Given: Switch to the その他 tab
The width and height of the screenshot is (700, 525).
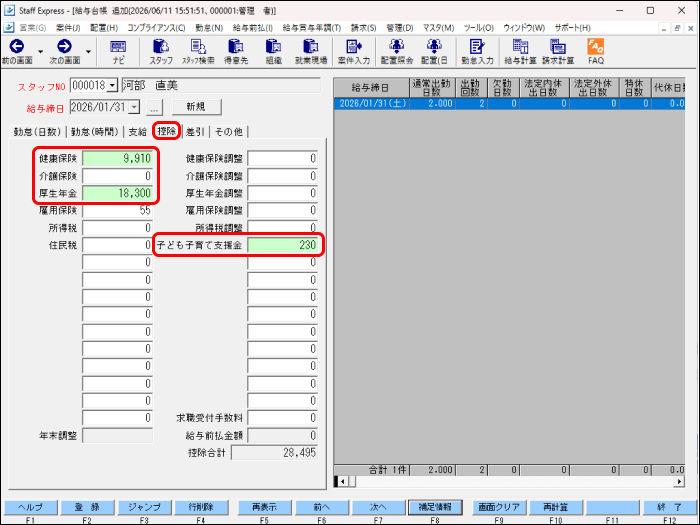Looking at the screenshot, I should (x=229, y=132).
